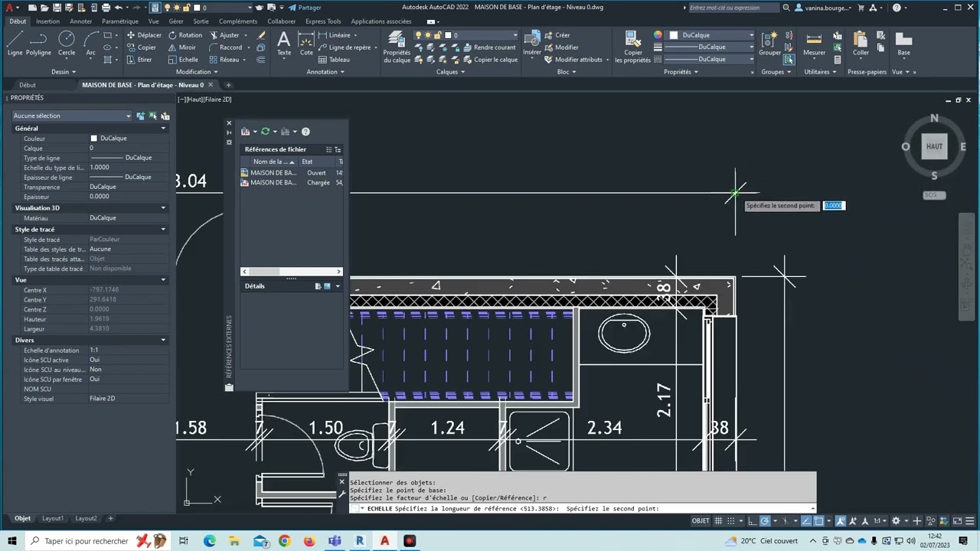Toggle clean screen mode in status bar
The height and width of the screenshot is (551, 980).
pos(957,521)
